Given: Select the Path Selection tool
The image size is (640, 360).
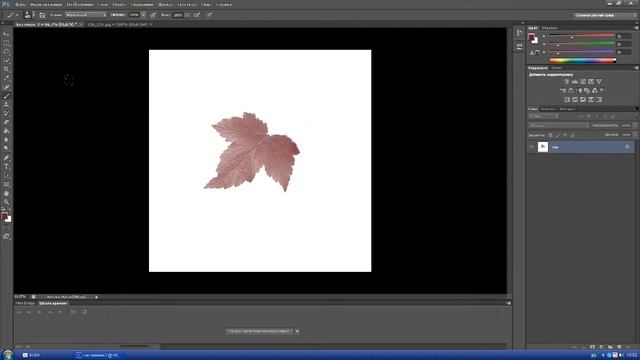Looking at the screenshot, I should pos(6,176).
